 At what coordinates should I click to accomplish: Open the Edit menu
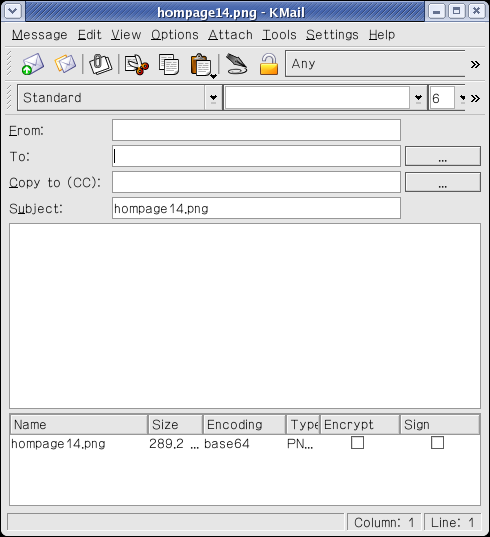(x=89, y=35)
